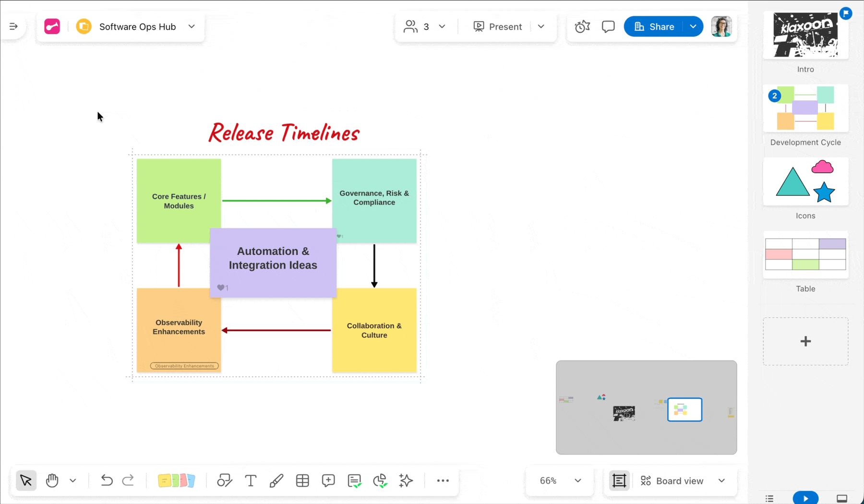Open the comments chat bubble icon
Image resolution: width=864 pixels, height=504 pixels.
coord(608,26)
